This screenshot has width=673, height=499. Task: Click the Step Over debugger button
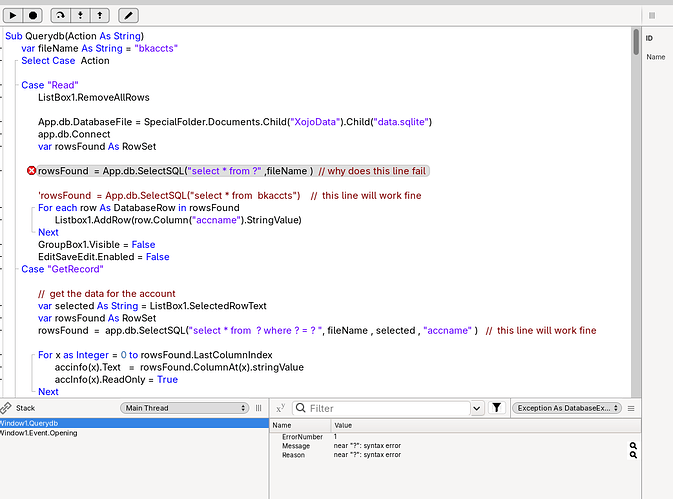61,16
